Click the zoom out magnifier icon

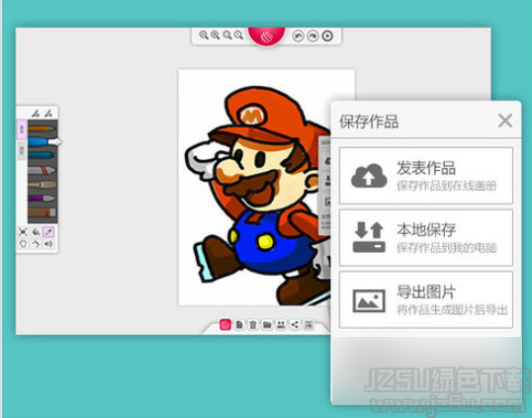[204, 35]
